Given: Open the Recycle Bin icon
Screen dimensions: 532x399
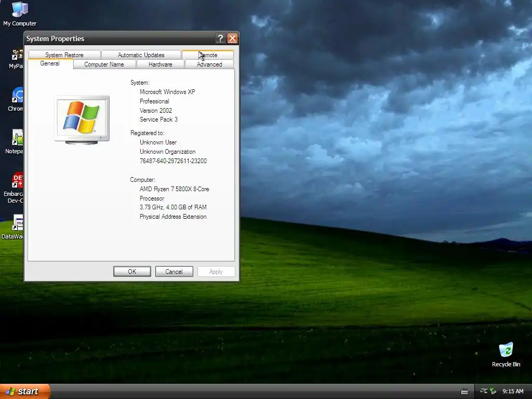Looking at the screenshot, I should (506, 355).
